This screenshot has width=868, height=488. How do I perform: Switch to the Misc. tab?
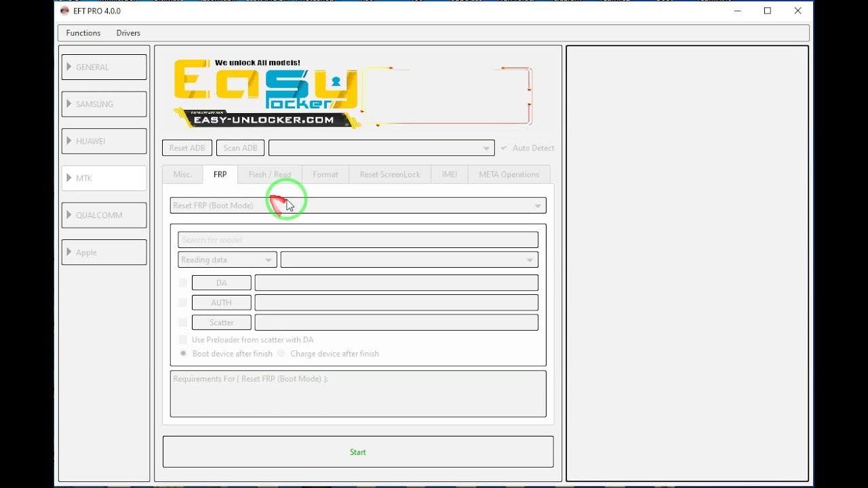coord(182,174)
